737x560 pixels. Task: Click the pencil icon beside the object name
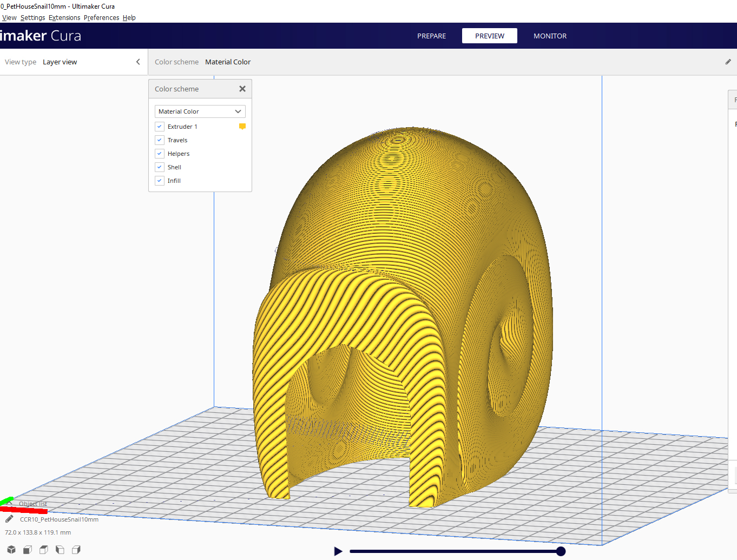pos(9,518)
